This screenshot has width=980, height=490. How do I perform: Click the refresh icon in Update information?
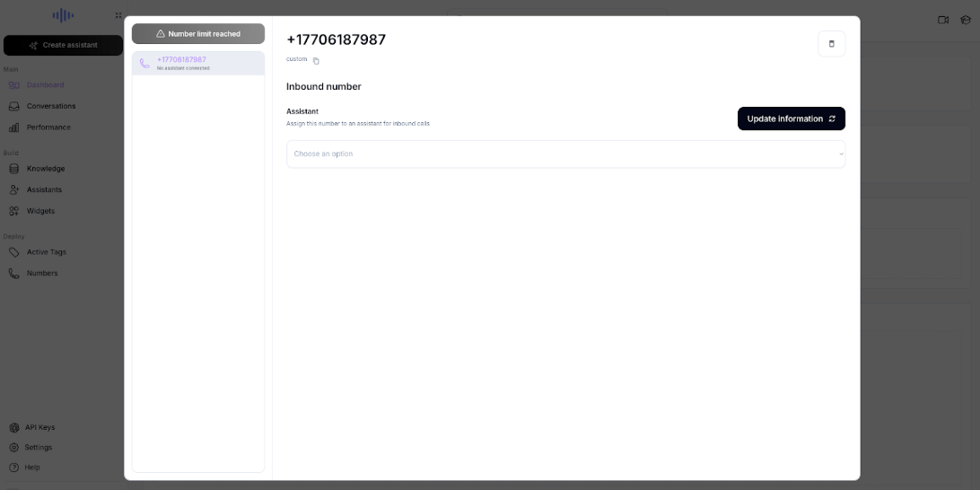point(831,118)
